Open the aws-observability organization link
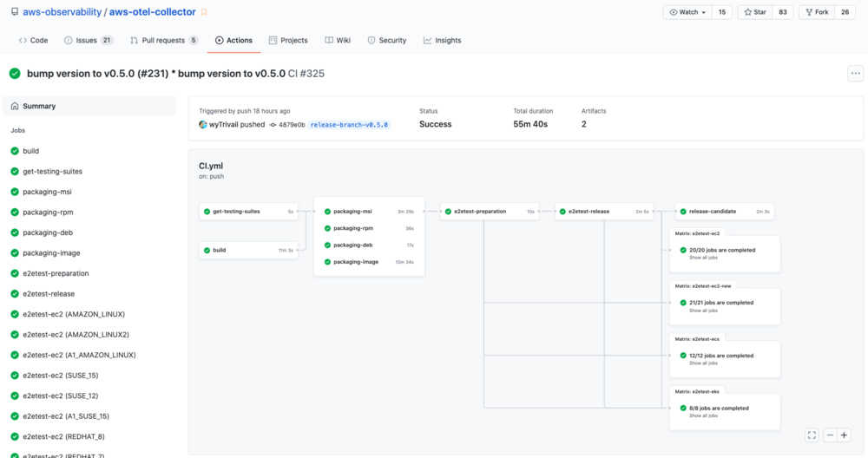The image size is (868, 458). 62,11
